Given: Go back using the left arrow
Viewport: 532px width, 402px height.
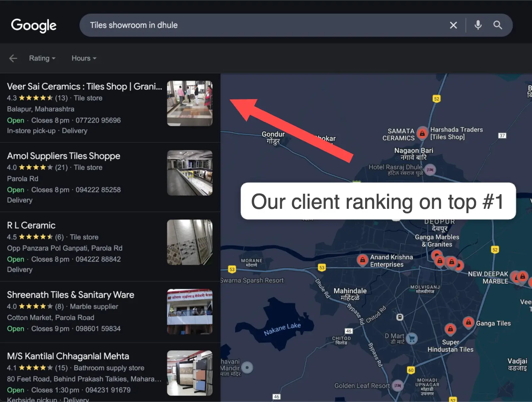Looking at the screenshot, I should click(x=13, y=58).
